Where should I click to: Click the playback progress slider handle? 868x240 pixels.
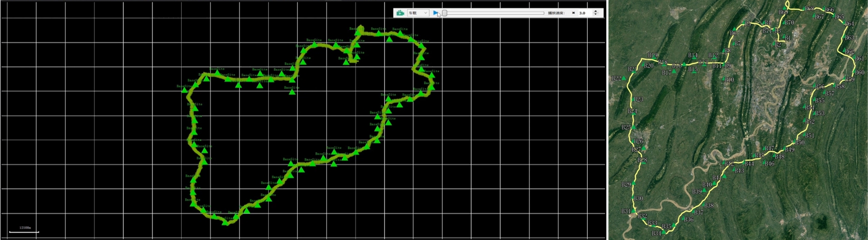[444, 13]
